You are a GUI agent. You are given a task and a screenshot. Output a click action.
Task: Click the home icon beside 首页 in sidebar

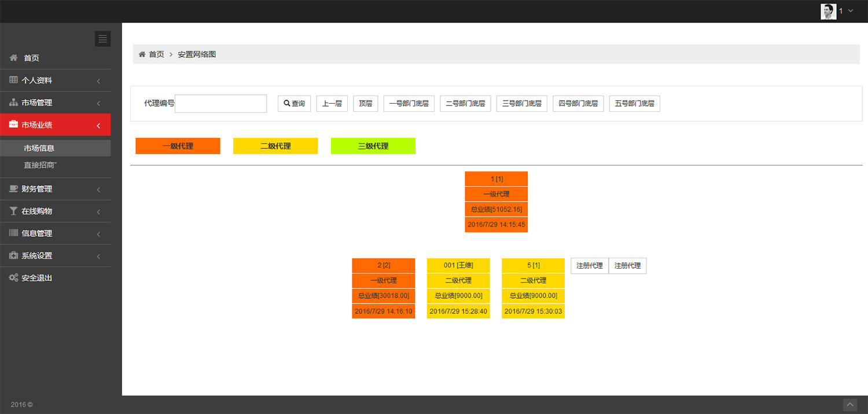[13, 58]
